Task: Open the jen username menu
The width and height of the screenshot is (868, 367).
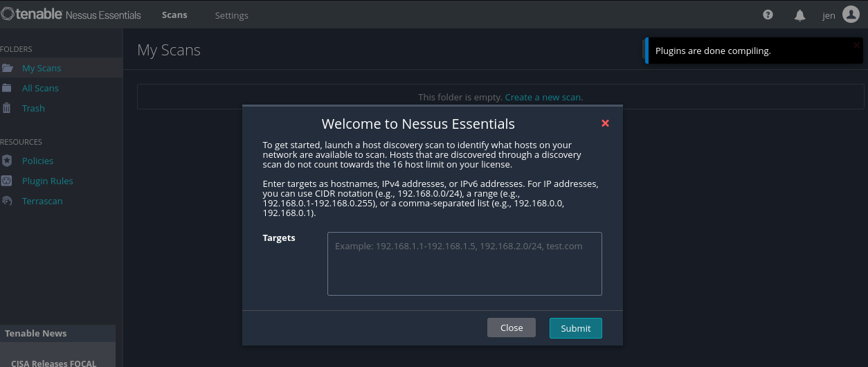Action: [829, 15]
